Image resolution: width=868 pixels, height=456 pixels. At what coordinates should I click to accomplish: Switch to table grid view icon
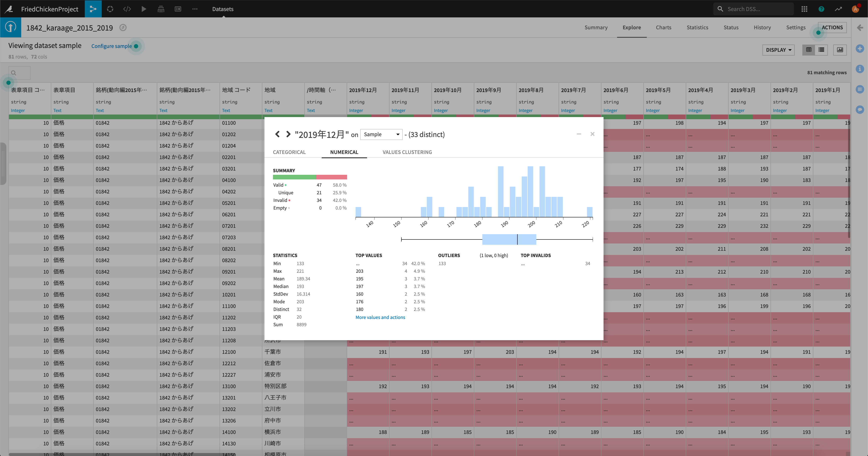(x=809, y=50)
